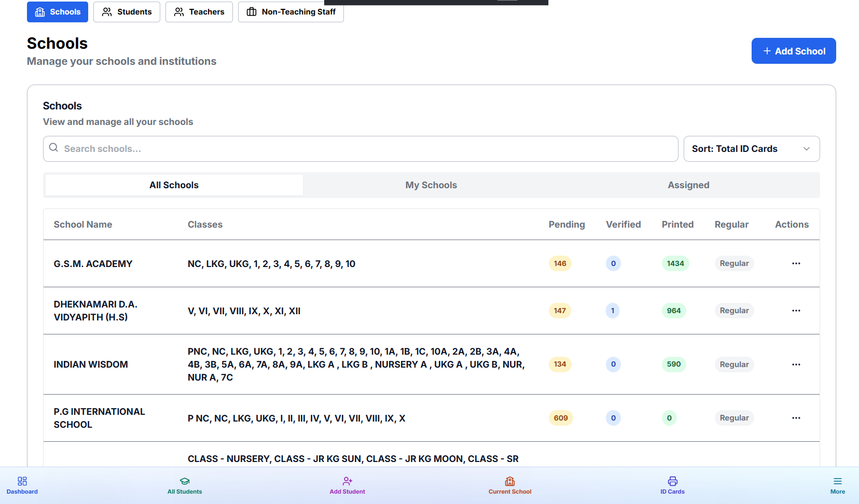The width and height of the screenshot is (859, 504).
Task: Open actions menu for INDIAN WISDOM
Action: [796, 365]
